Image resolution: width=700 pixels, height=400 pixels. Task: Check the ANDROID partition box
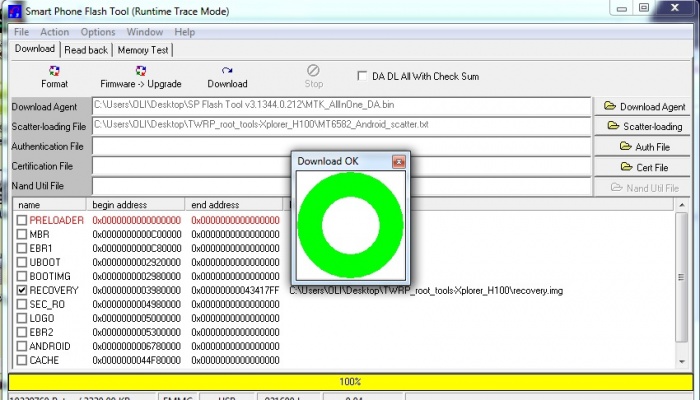pyautogui.click(x=21, y=346)
